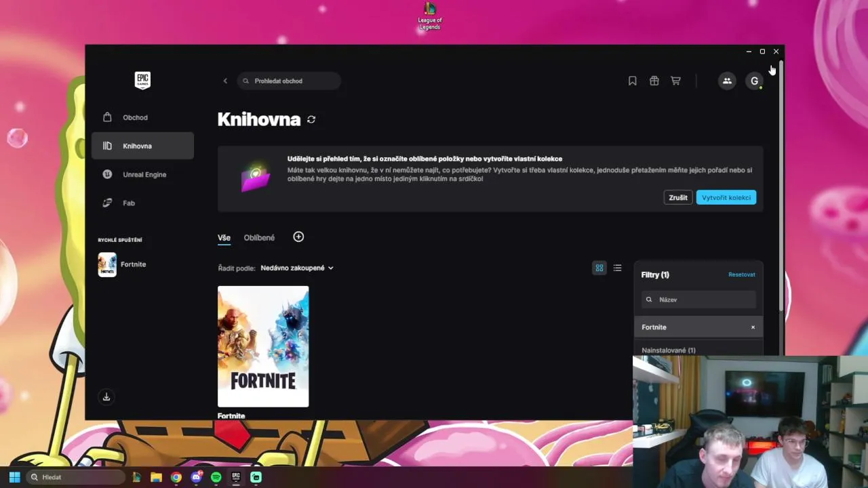This screenshot has width=868, height=488.
Task: Open the friends list icon
Action: point(727,81)
